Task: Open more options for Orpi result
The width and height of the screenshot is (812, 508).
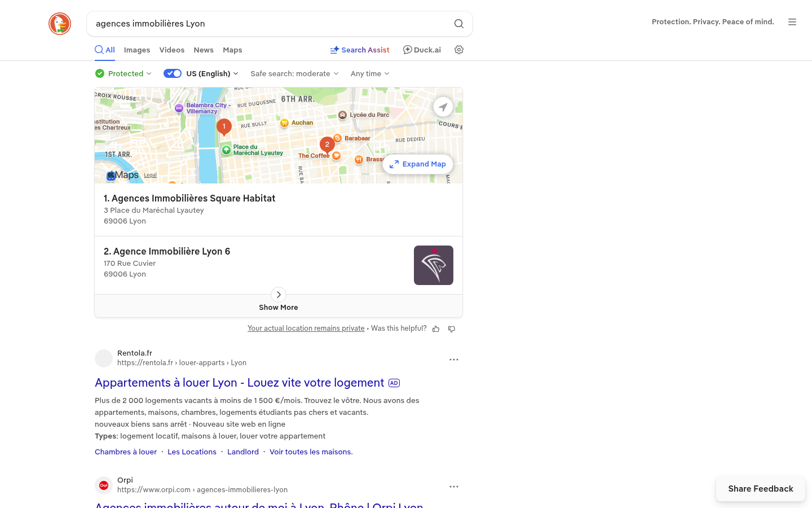Action: click(454, 487)
